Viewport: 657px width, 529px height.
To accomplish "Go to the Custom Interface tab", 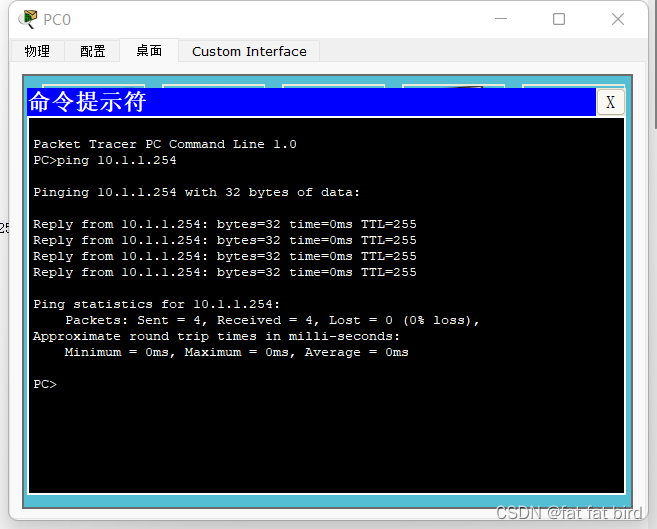I will point(249,51).
